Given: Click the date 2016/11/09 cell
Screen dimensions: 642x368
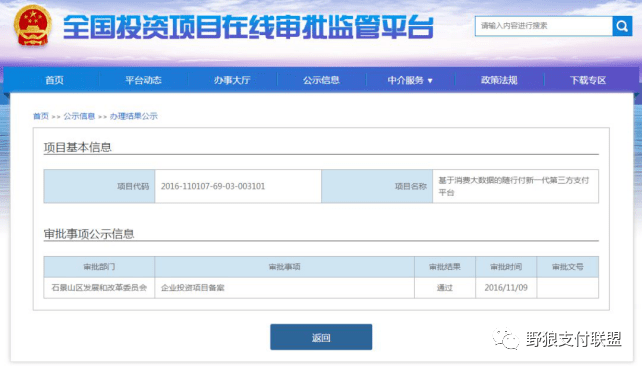Looking at the screenshot, I should (506, 288).
